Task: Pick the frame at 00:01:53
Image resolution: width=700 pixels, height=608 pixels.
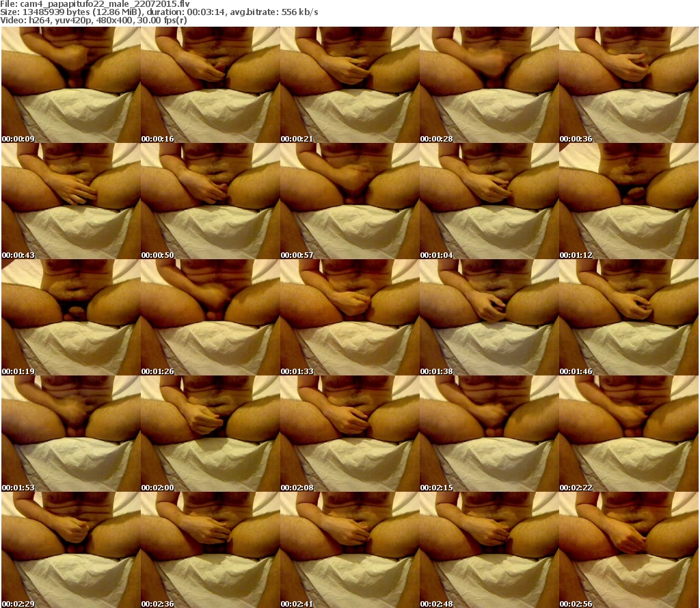Action: tap(70, 434)
